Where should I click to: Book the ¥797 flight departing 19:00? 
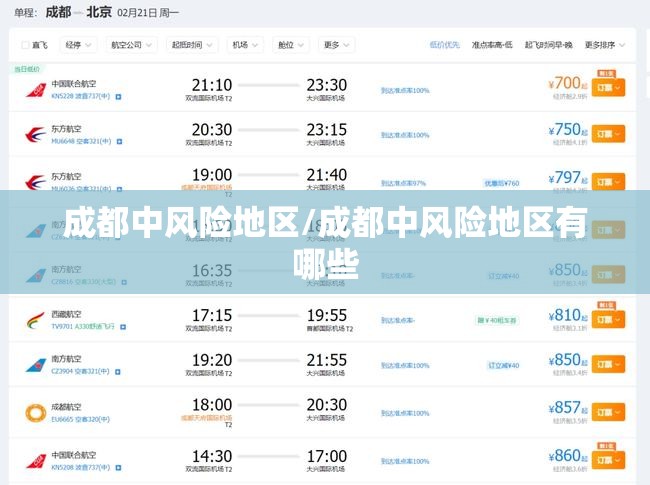pos(608,182)
